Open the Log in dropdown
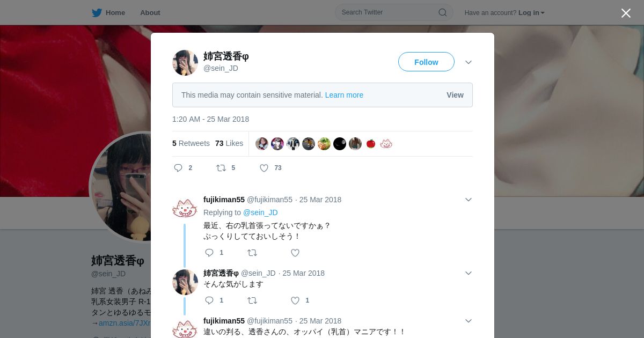 (531, 13)
